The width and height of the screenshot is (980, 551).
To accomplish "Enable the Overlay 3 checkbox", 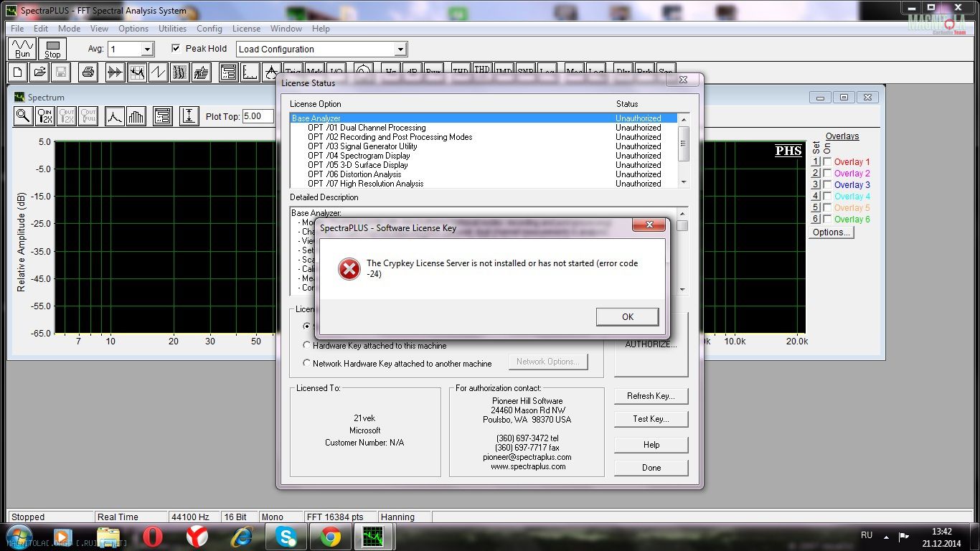I will [827, 185].
